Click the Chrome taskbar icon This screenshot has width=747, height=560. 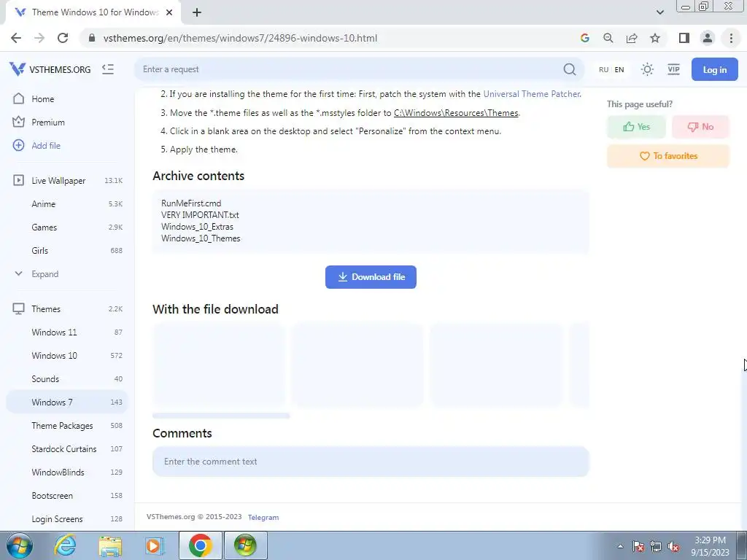tap(200, 545)
